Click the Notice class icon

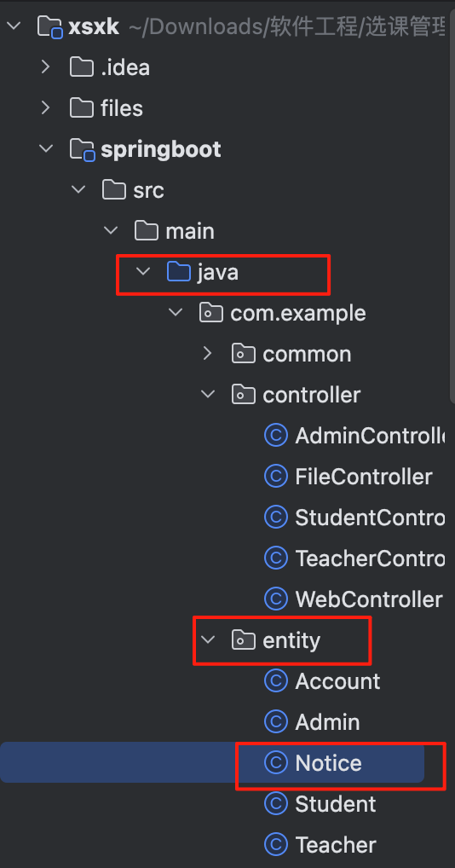coord(276,763)
